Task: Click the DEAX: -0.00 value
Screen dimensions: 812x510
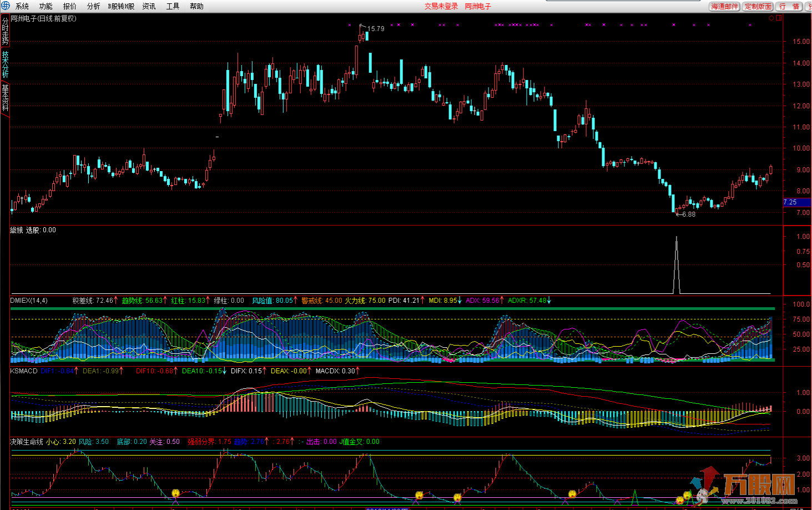Action: coord(289,371)
